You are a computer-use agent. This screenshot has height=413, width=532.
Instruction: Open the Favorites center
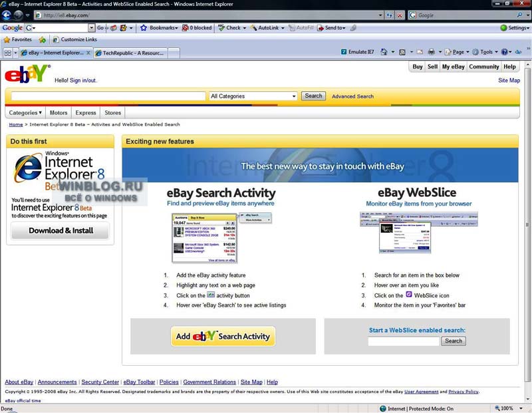click(18, 40)
